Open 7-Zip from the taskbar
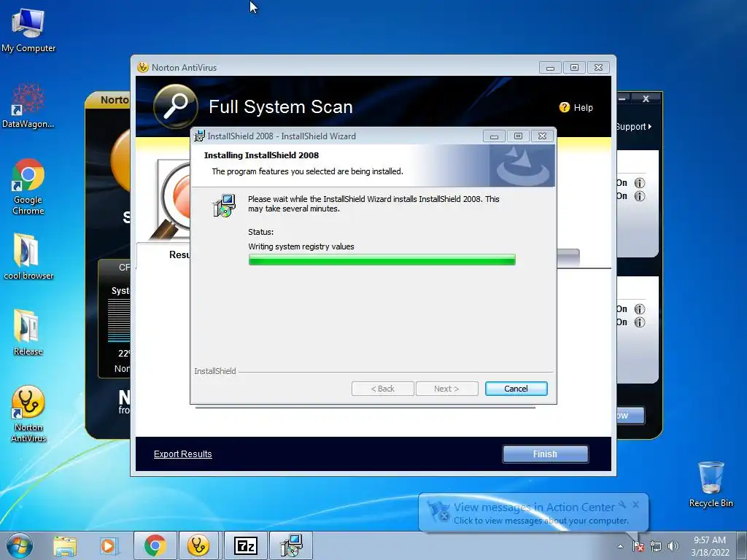The image size is (747, 560). 246,545
